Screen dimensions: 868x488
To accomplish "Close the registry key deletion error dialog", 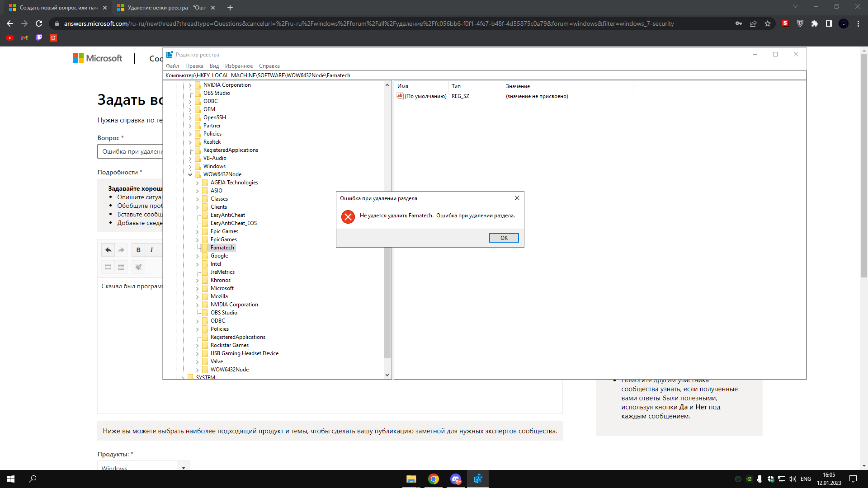I will [517, 198].
